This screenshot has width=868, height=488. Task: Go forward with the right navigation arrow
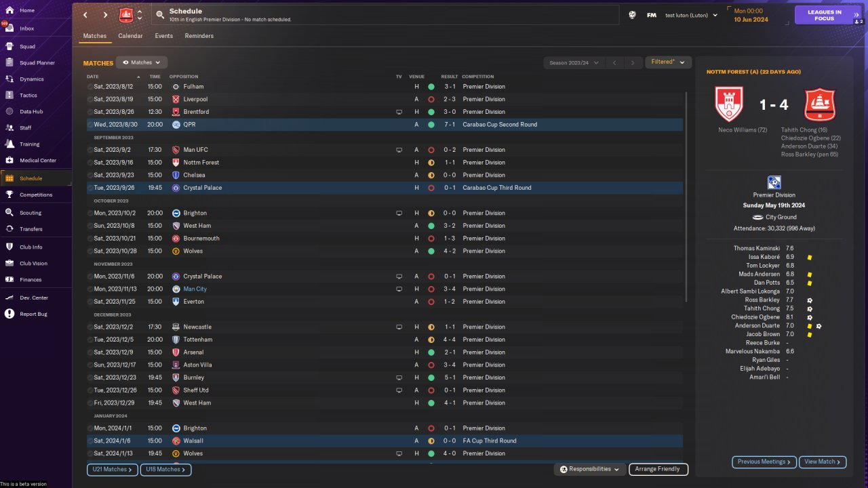pyautogui.click(x=105, y=15)
